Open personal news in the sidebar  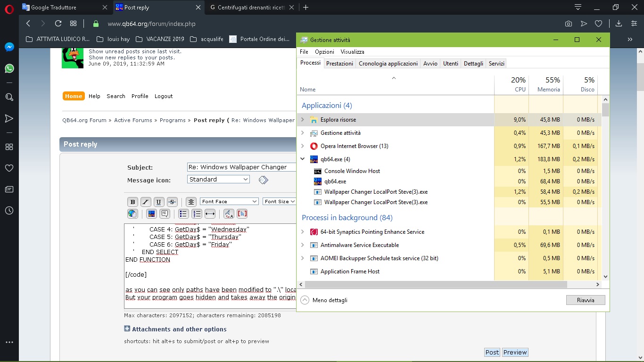(9, 189)
